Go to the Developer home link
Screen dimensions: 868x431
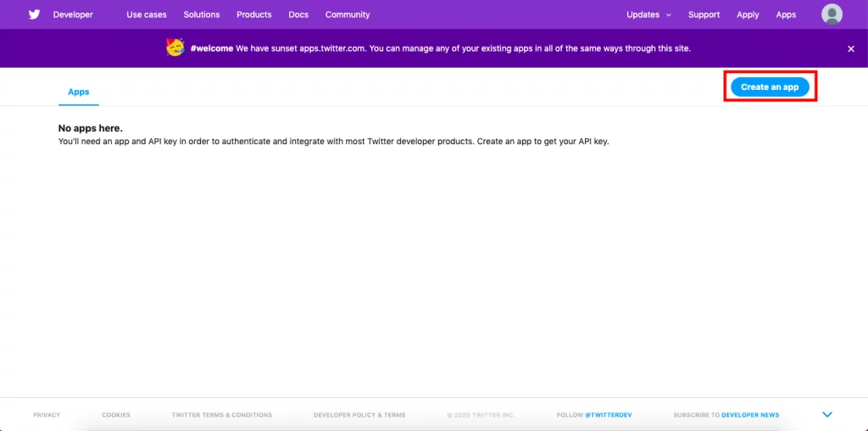[x=73, y=15]
